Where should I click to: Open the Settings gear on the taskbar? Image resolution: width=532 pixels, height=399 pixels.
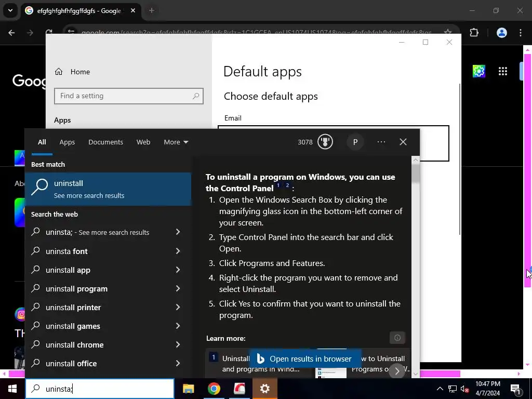click(264, 389)
